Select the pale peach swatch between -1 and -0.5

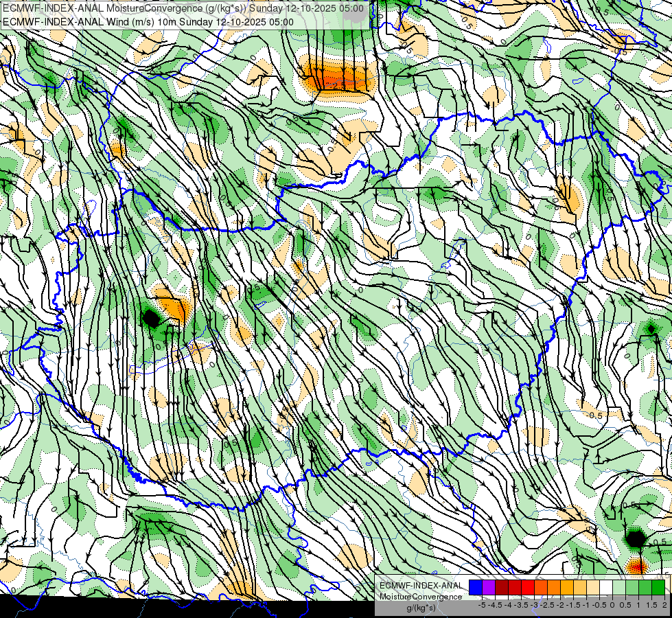click(592, 588)
